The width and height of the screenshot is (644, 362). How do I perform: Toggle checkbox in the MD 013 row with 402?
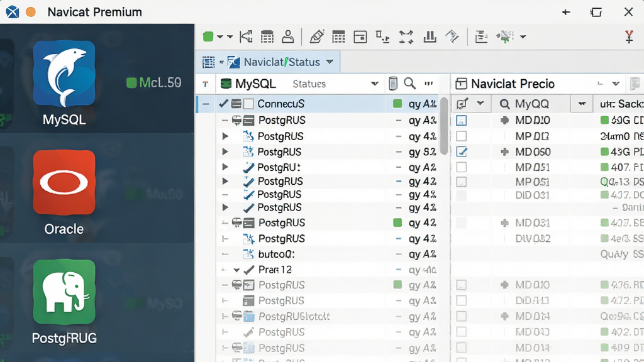pos(462,332)
